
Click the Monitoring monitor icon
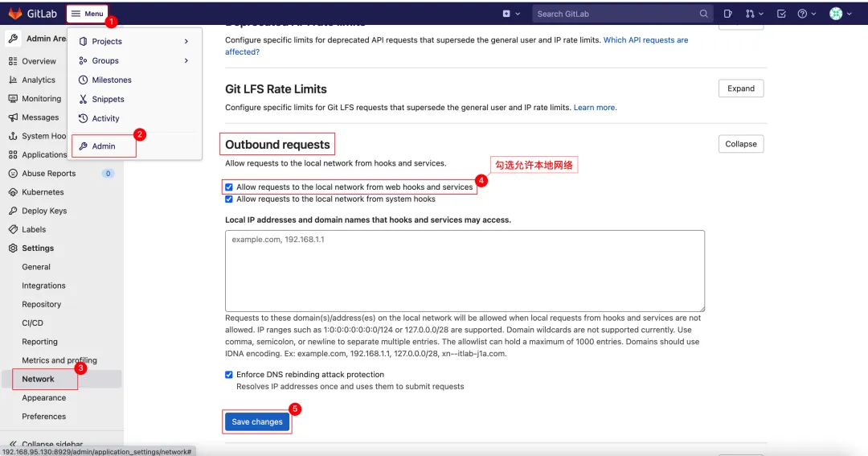pos(13,99)
